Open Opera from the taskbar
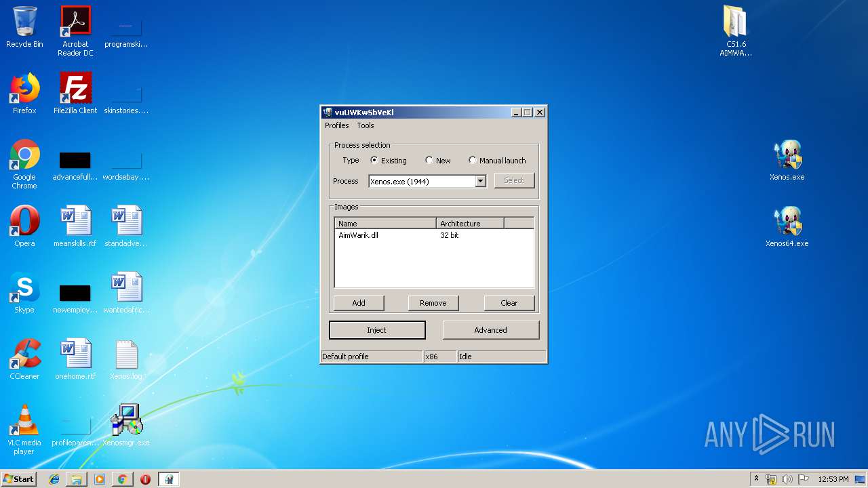The height and width of the screenshot is (488, 868). pyautogui.click(x=145, y=479)
